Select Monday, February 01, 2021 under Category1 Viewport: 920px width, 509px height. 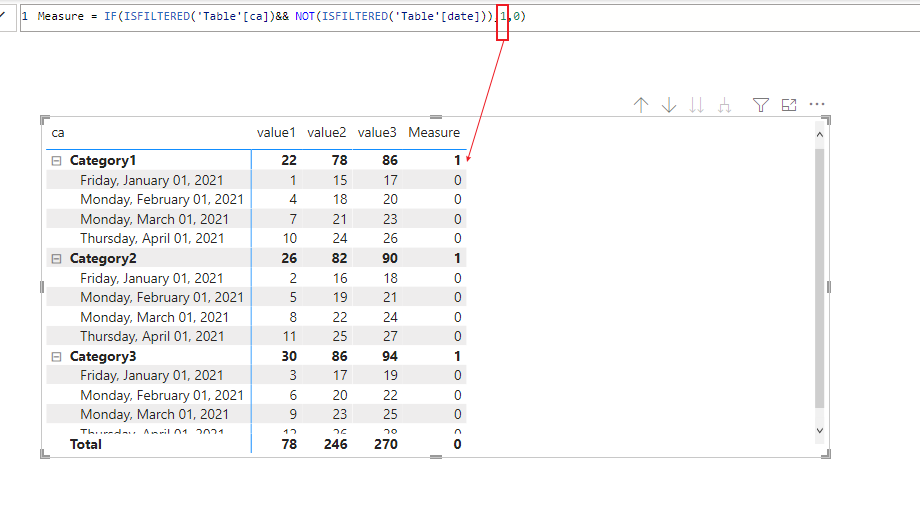tap(162, 199)
